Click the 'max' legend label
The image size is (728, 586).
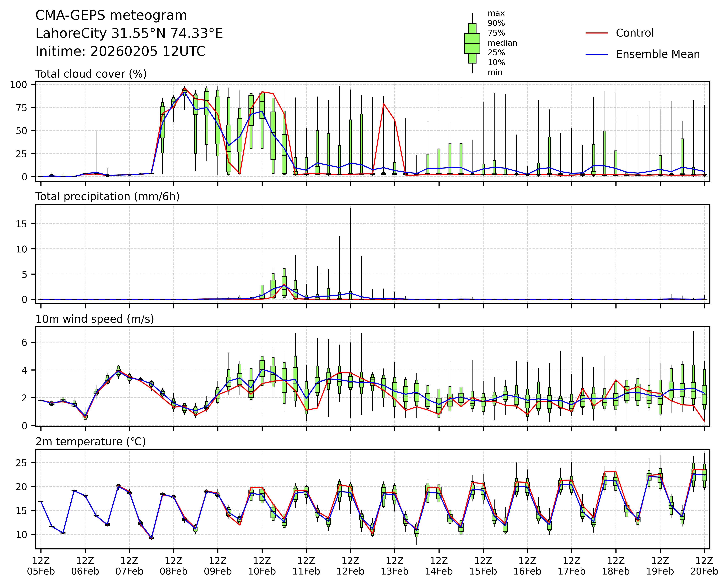(496, 14)
